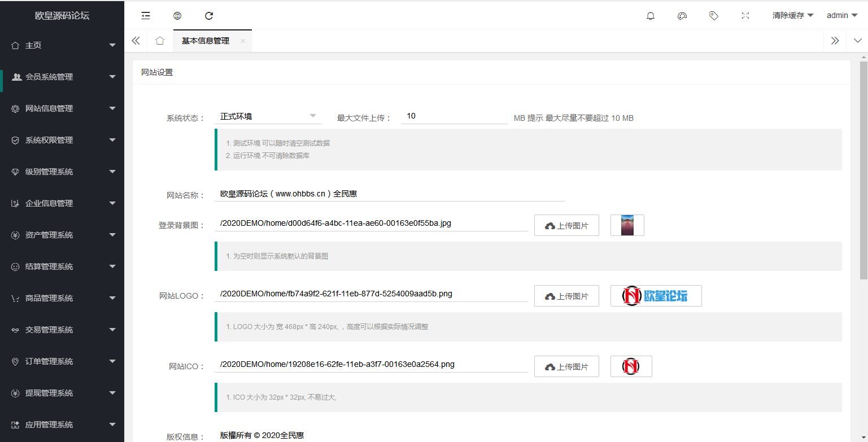The image size is (868, 442).
Task: Click the 上传图片 button for 网站LOGO
Action: pyautogui.click(x=566, y=295)
